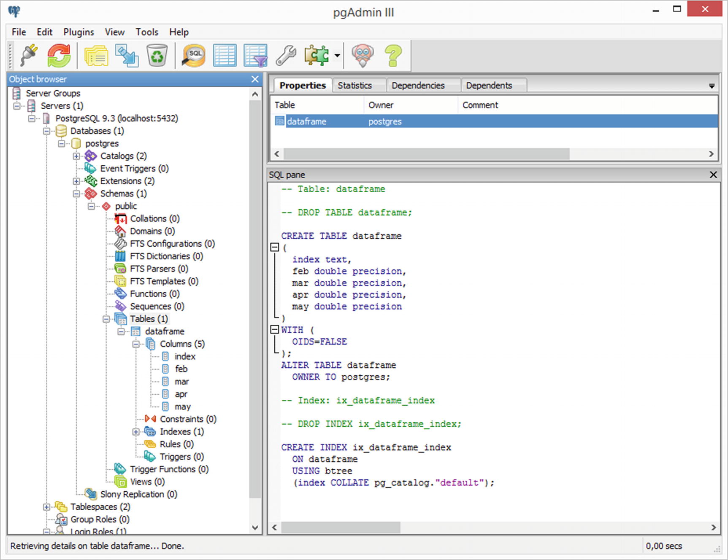
Task: Open the plugins dropdown arrow
Action: click(x=337, y=55)
